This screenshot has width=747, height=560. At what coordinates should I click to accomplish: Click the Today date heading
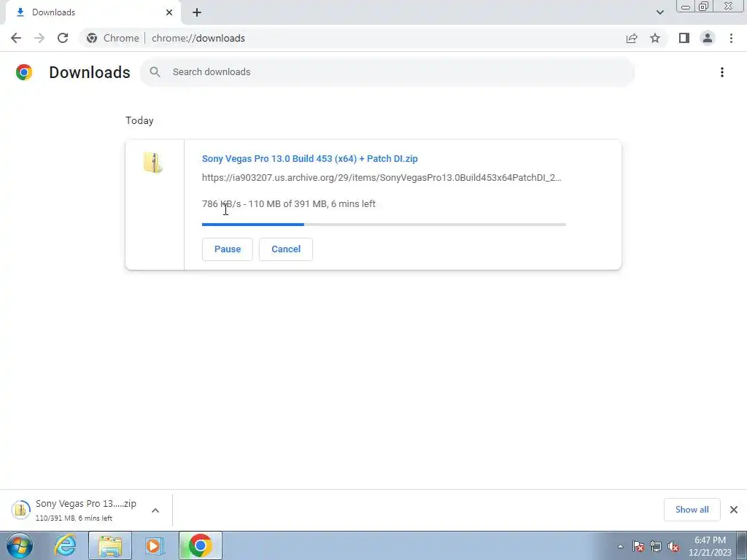click(139, 120)
